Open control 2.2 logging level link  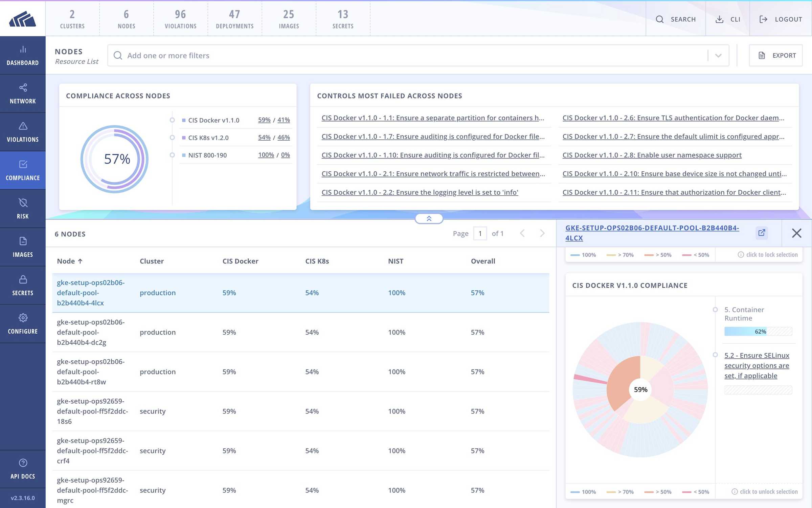pyautogui.click(x=420, y=192)
